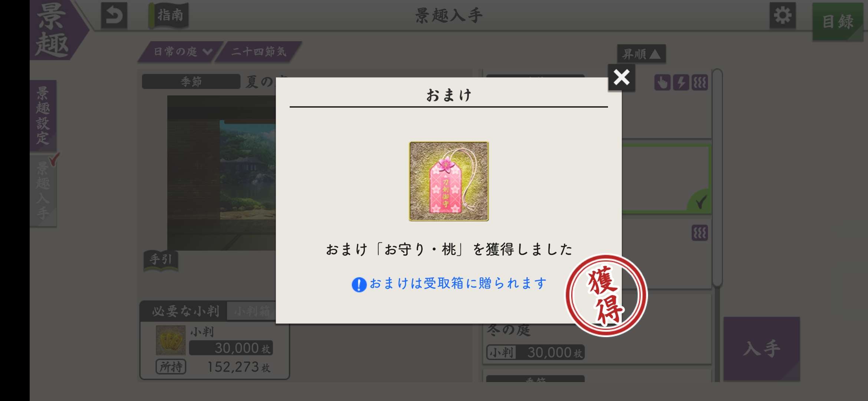Viewport: 868px width, 401px height.
Task: Tap the お守り・桃 charm item image
Action: (449, 181)
